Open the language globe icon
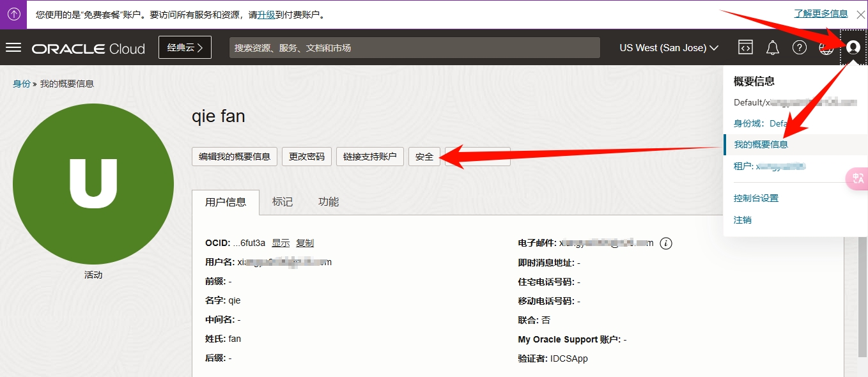 [826, 48]
